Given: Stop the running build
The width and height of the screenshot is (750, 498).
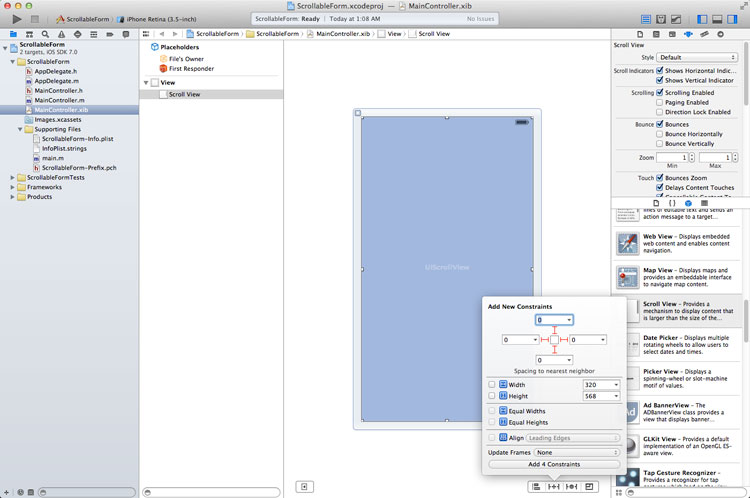Looking at the screenshot, I should [34, 19].
